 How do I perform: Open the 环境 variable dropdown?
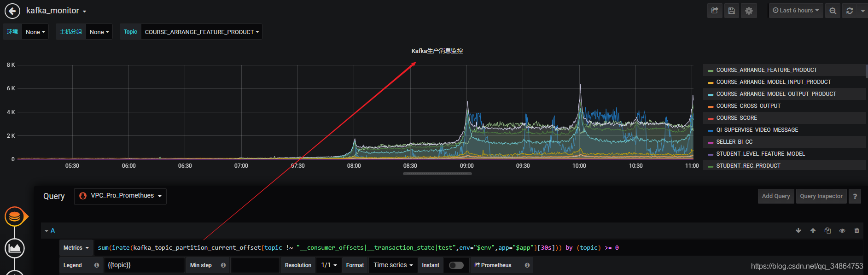tap(35, 32)
